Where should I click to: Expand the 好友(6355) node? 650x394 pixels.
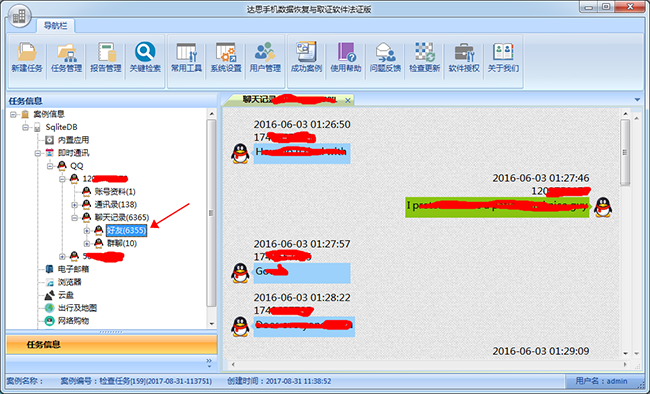87,231
